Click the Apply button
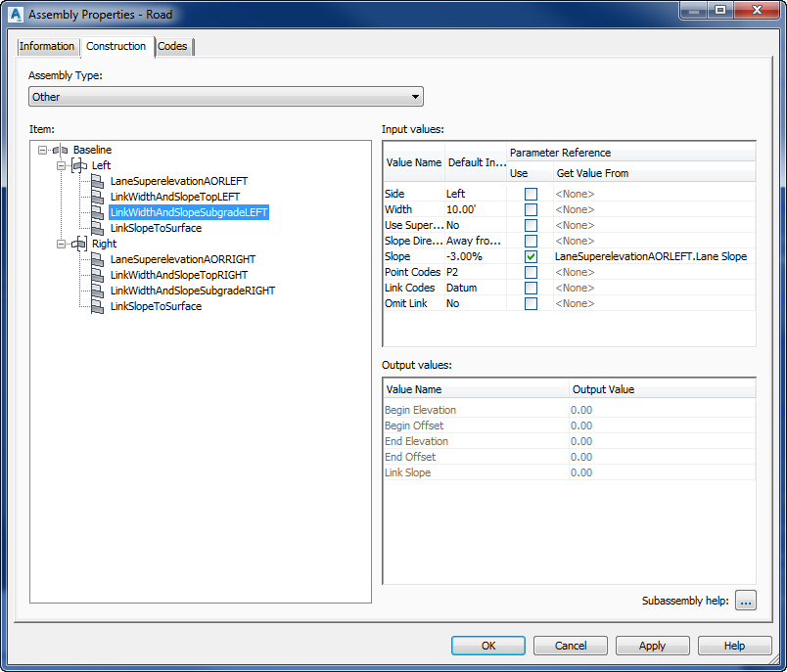Image resolution: width=787 pixels, height=672 pixels. click(652, 646)
